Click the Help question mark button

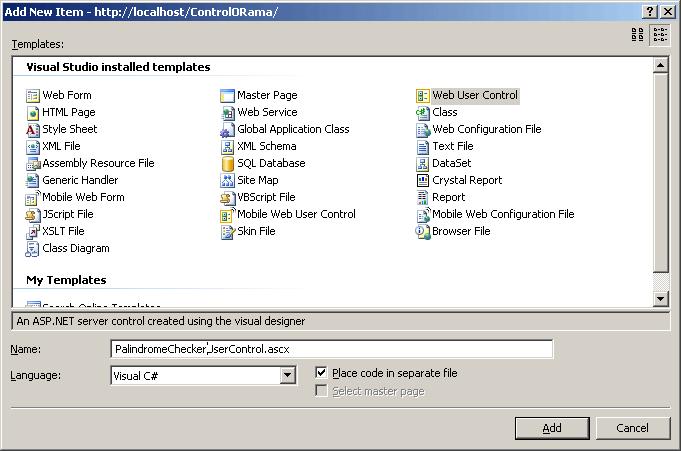[650, 12]
